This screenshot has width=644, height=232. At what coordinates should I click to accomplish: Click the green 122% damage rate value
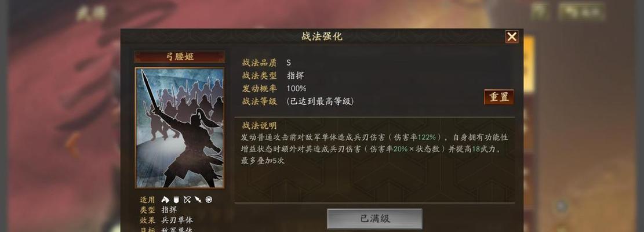click(x=427, y=137)
